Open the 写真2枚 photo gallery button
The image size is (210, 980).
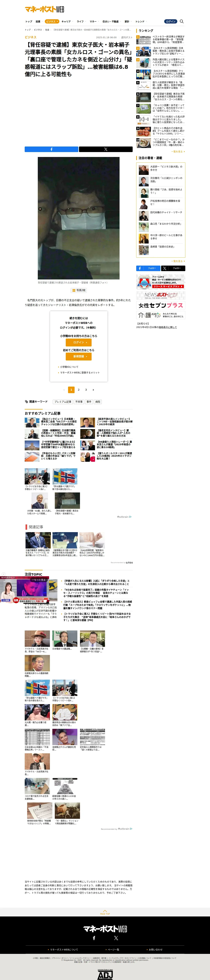pos(79,290)
